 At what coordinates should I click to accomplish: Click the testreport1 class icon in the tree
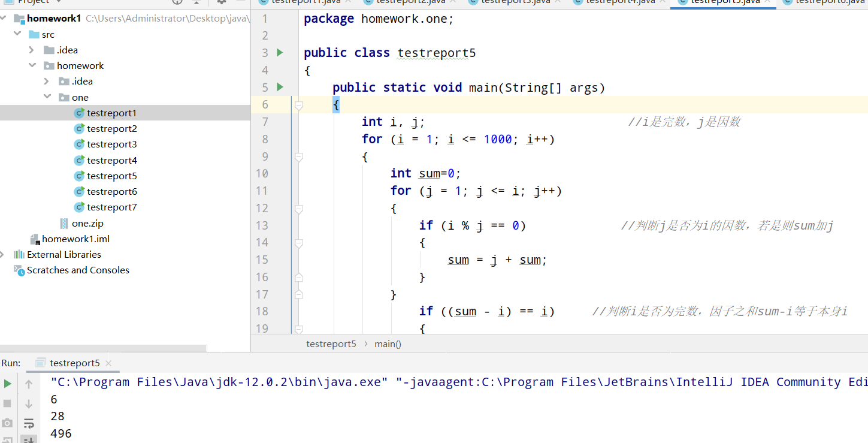click(x=79, y=113)
